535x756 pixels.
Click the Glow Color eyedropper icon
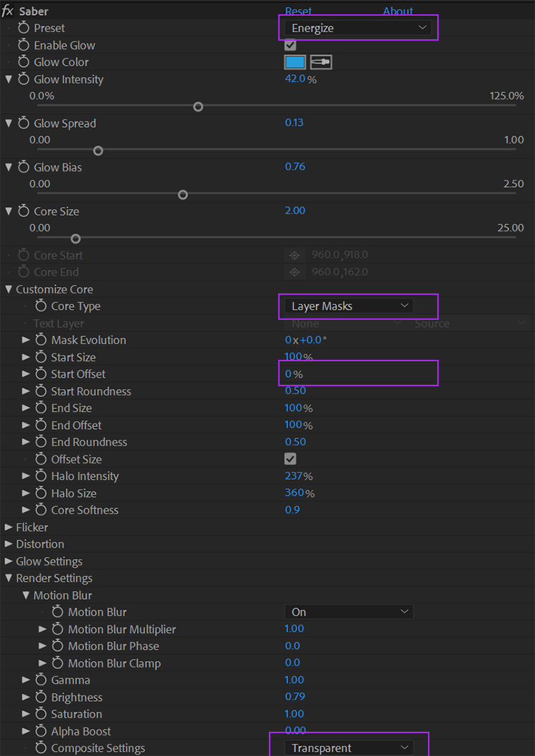coord(321,63)
